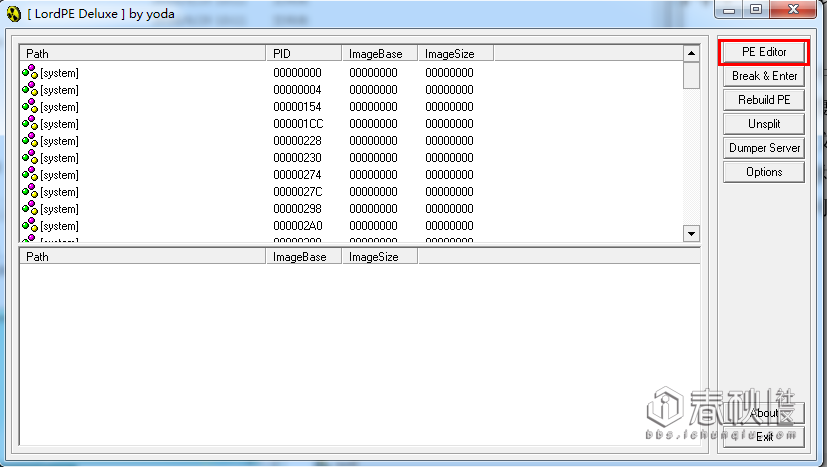Launch the Rebuild PE function
The image size is (827, 467).
764,100
